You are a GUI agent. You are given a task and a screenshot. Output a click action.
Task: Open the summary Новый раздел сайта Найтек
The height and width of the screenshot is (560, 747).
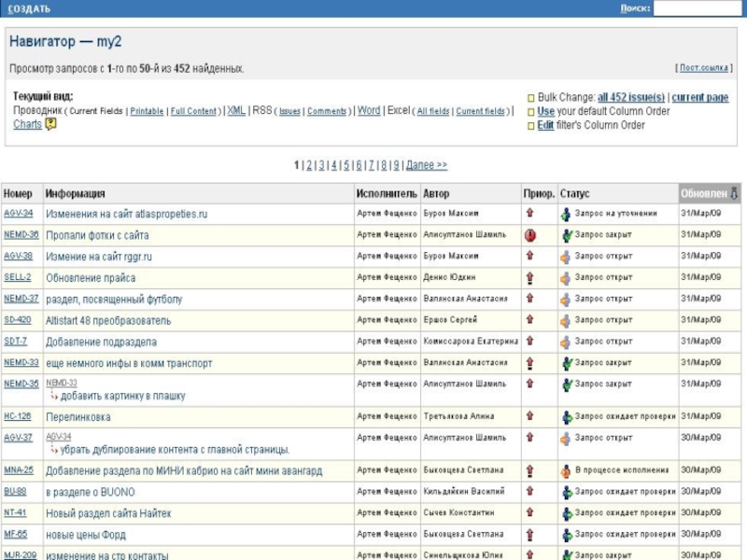click(108, 513)
